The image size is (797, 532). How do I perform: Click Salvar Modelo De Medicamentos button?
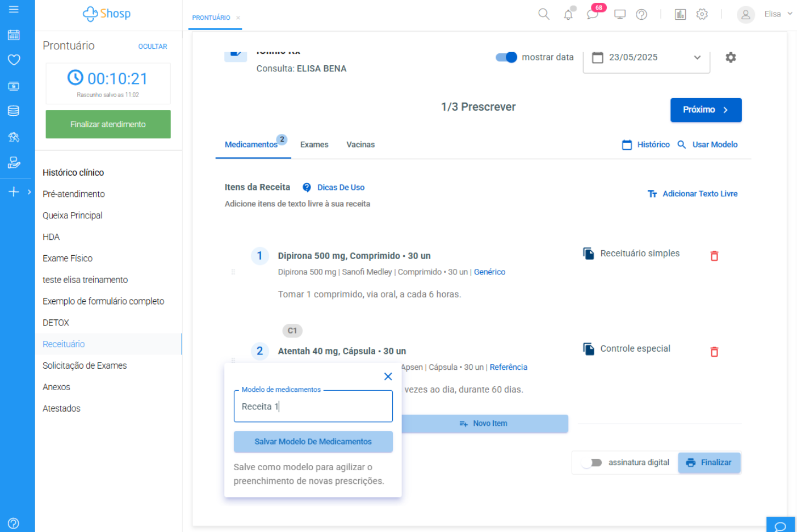click(313, 442)
